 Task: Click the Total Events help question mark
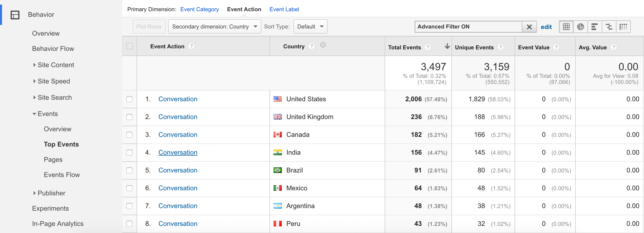(427, 47)
